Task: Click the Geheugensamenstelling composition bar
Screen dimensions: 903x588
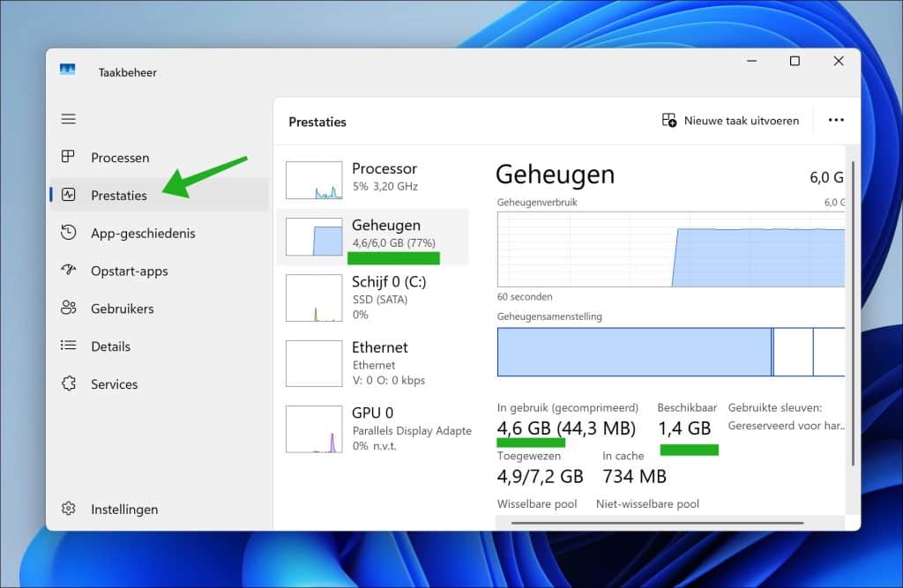Action: click(671, 352)
